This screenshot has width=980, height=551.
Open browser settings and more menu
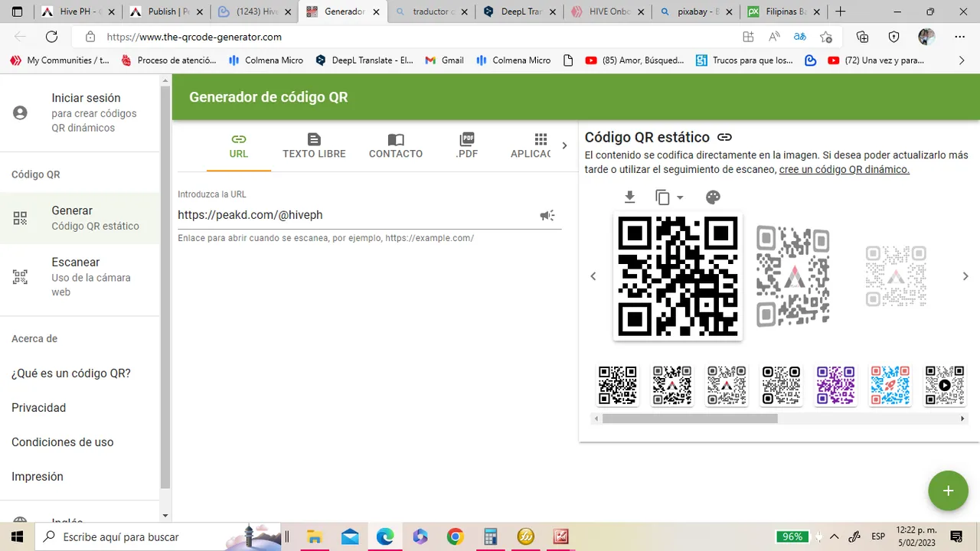point(960,37)
